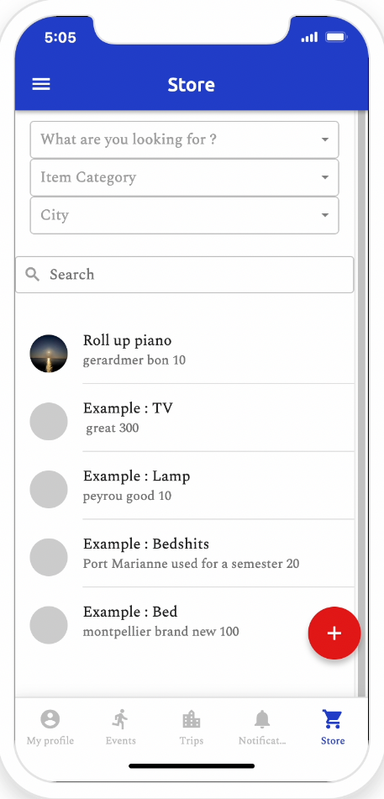Open the Item Category dropdown
The image size is (384, 799).
[184, 177]
